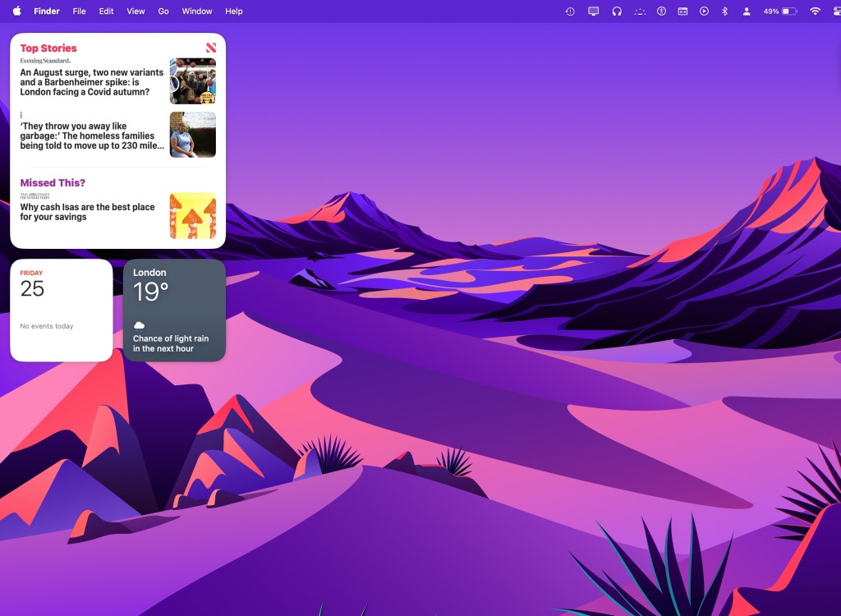Click the Bluetooth icon in menu bar
841x616 pixels.
click(x=724, y=11)
